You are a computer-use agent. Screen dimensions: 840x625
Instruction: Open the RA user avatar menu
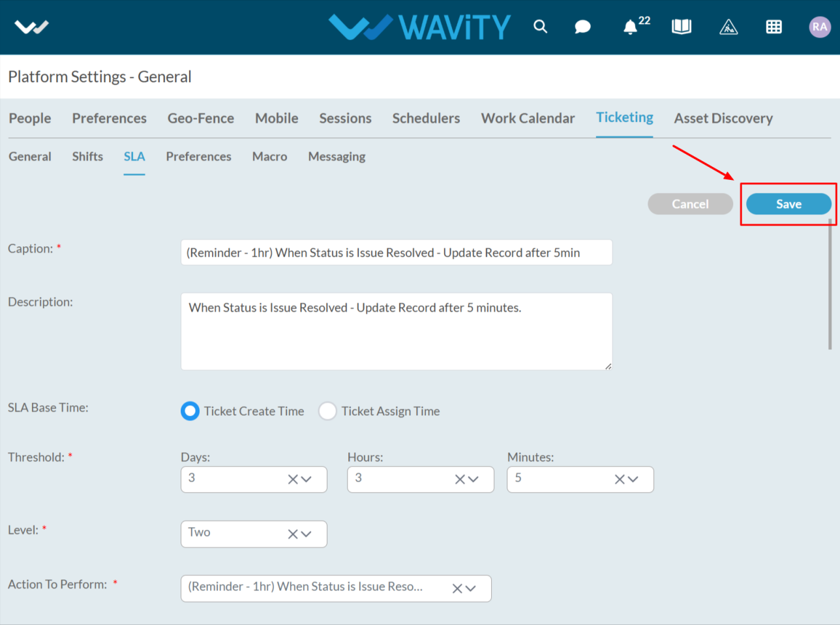[820, 27]
